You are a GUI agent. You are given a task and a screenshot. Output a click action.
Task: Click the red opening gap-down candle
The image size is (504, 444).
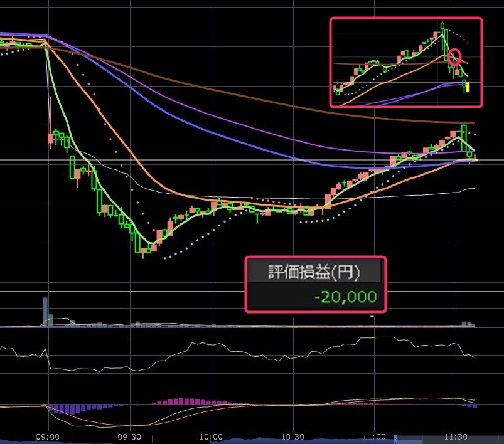50,138
